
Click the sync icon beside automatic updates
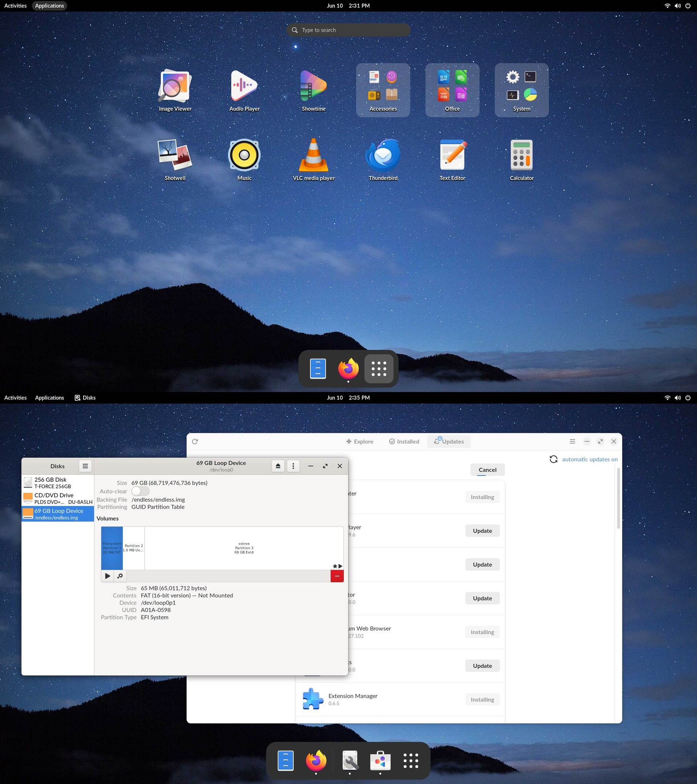point(554,459)
